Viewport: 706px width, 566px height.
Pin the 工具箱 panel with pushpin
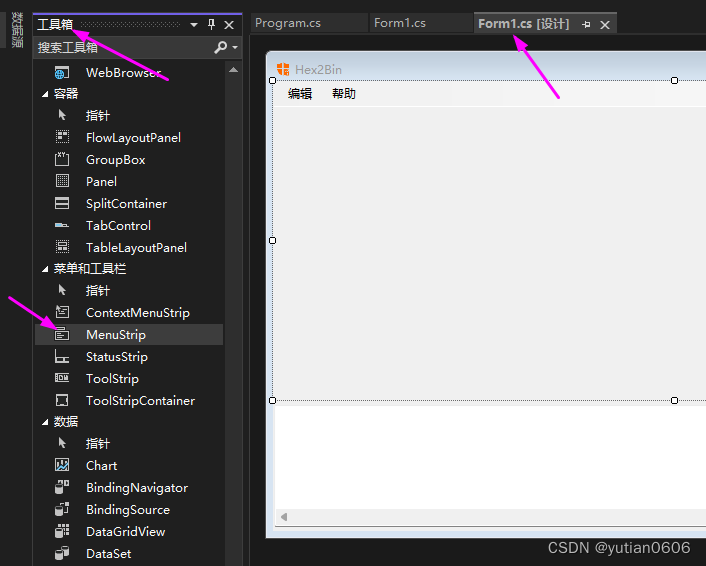211,24
